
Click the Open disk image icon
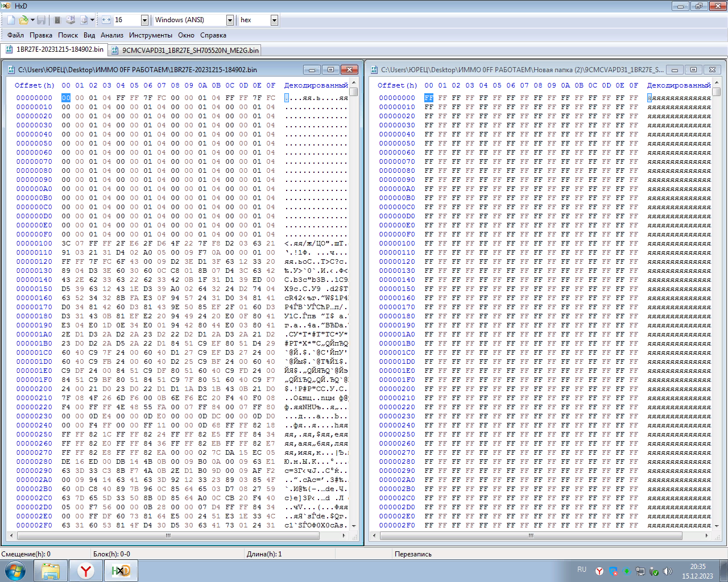(84, 20)
